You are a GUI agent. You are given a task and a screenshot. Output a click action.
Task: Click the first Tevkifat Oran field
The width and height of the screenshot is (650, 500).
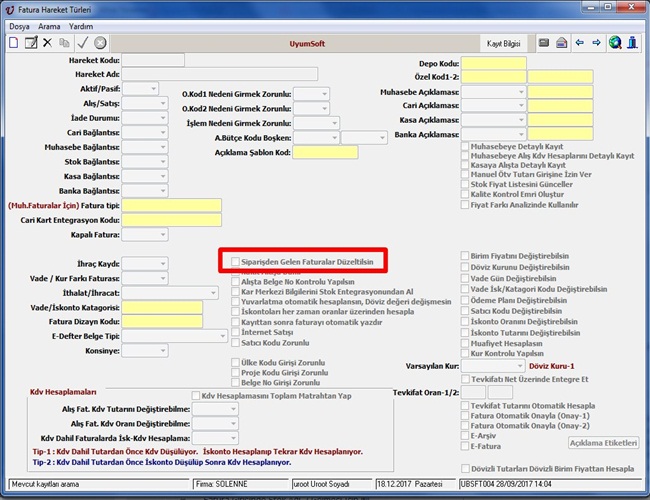pyautogui.click(x=473, y=392)
